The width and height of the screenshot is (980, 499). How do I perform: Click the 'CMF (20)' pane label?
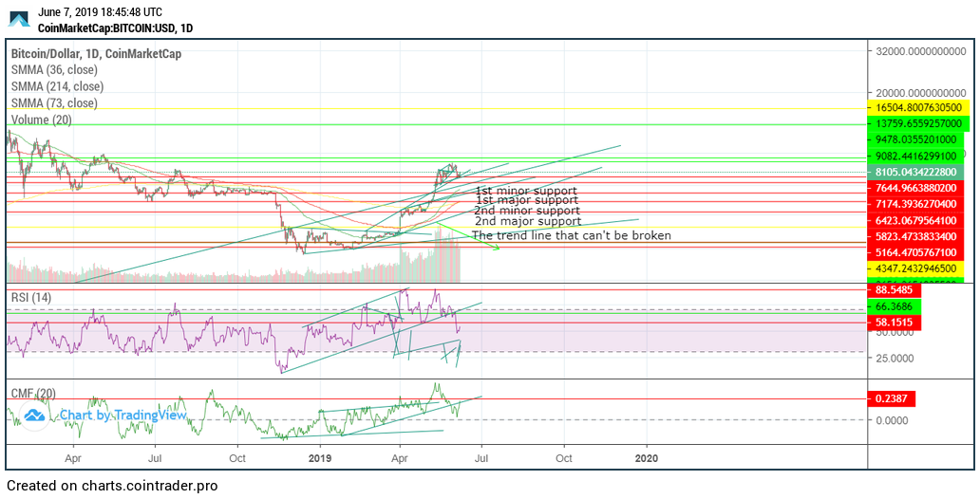(34, 394)
